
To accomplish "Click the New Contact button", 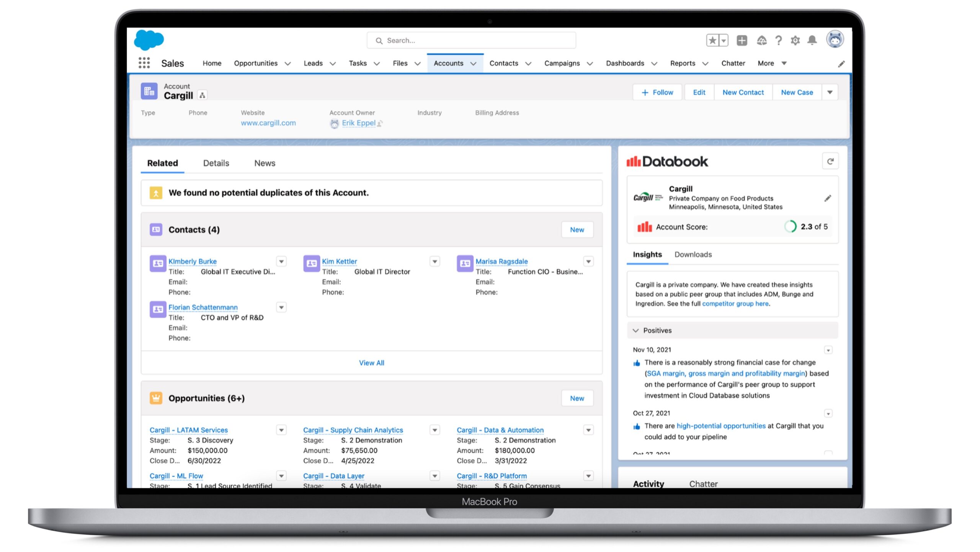I will (743, 92).
